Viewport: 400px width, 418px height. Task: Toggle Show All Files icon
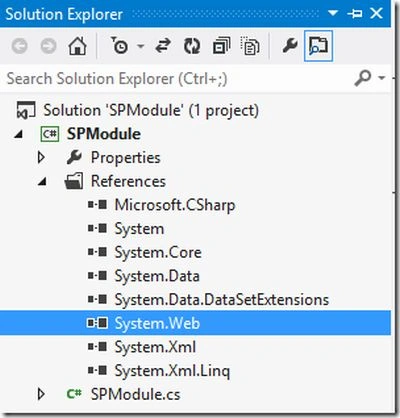pyautogui.click(x=250, y=46)
